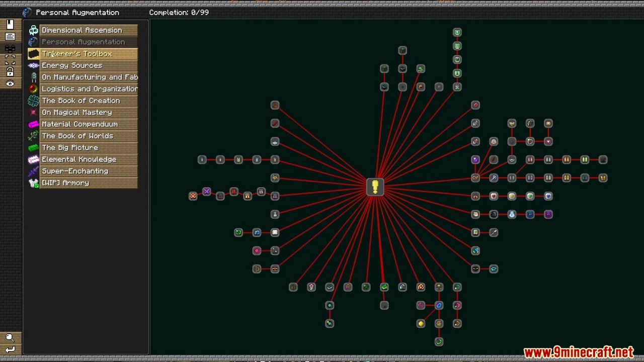Image resolution: width=644 pixels, height=362 pixels.
Task: Open the black hat quest node far right
Action: (x=603, y=160)
